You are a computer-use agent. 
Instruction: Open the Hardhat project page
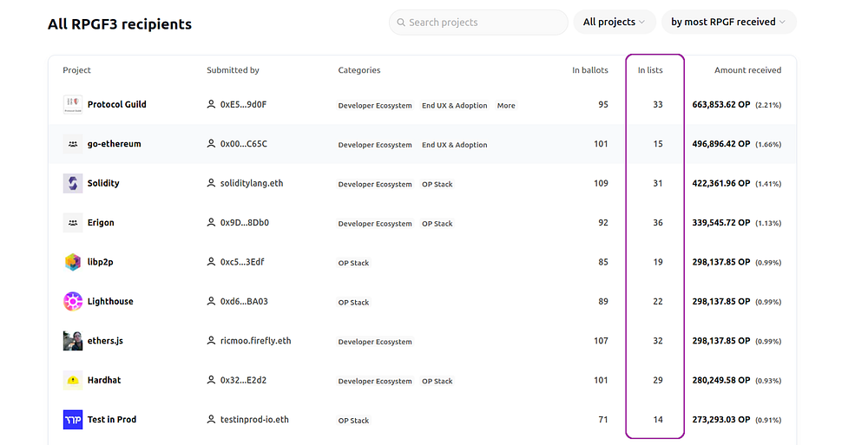pos(104,380)
